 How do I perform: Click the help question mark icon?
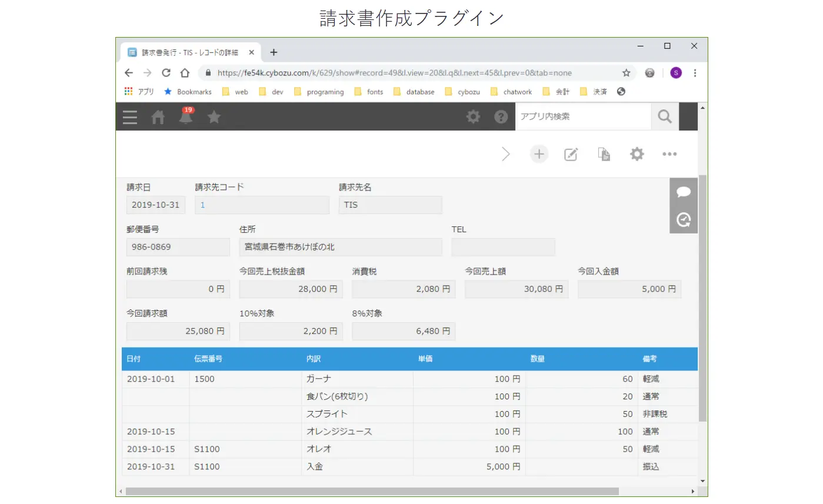[x=501, y=116]
